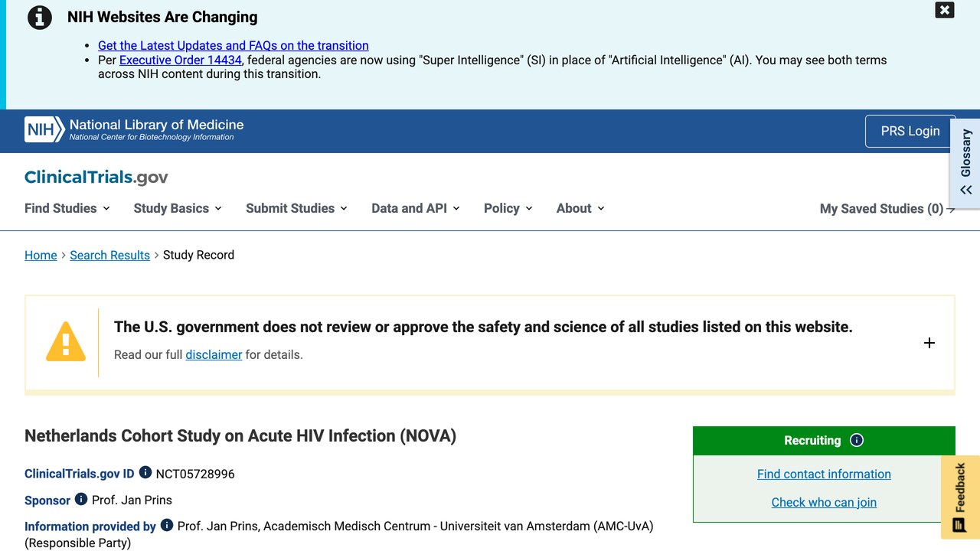Viewport: 980px width, 551px height.
Task: Expand the disclaimer notice with plus sign
Action: point(929,343)
